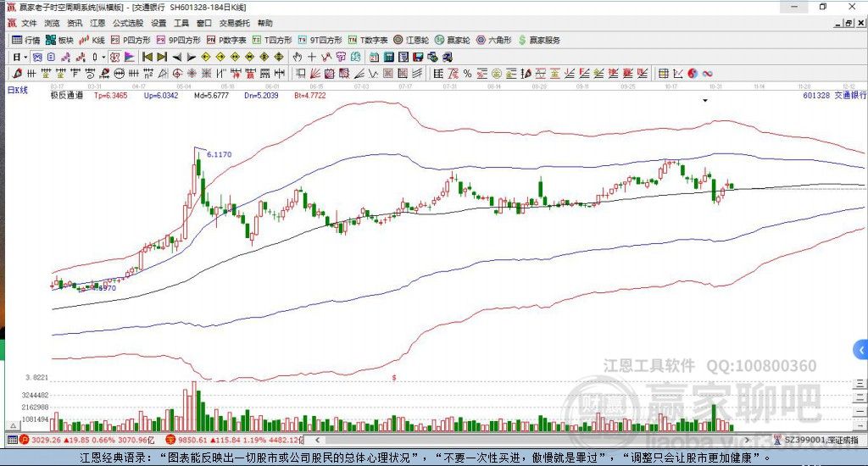Select the crosshair cursor tool
The width and height of the screenshot is (868, 466).
tap(312, 57)
